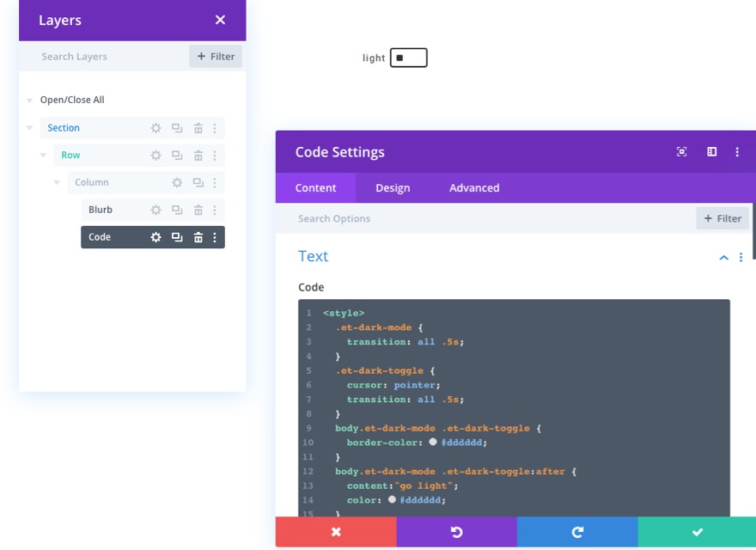Viewport: 756px width, 550px height.
Task: Switch to the Design tab
Action: (x=393, y=187)
